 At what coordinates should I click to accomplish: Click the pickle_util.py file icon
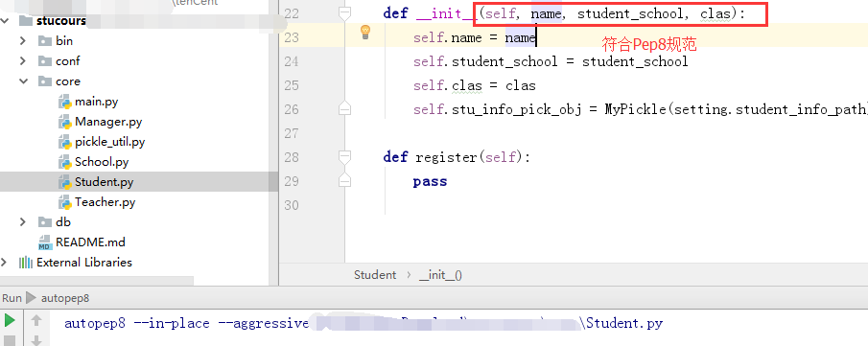(65, 142)
